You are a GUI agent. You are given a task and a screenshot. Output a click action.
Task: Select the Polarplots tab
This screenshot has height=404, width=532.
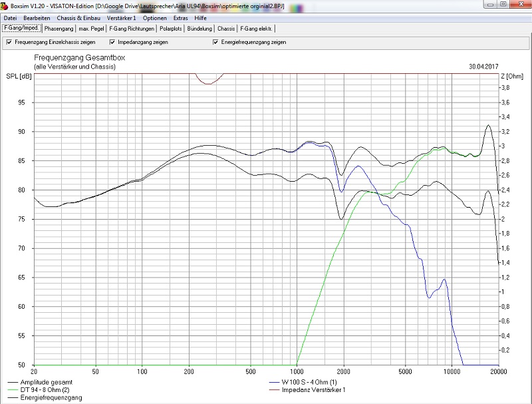(171, 29)
